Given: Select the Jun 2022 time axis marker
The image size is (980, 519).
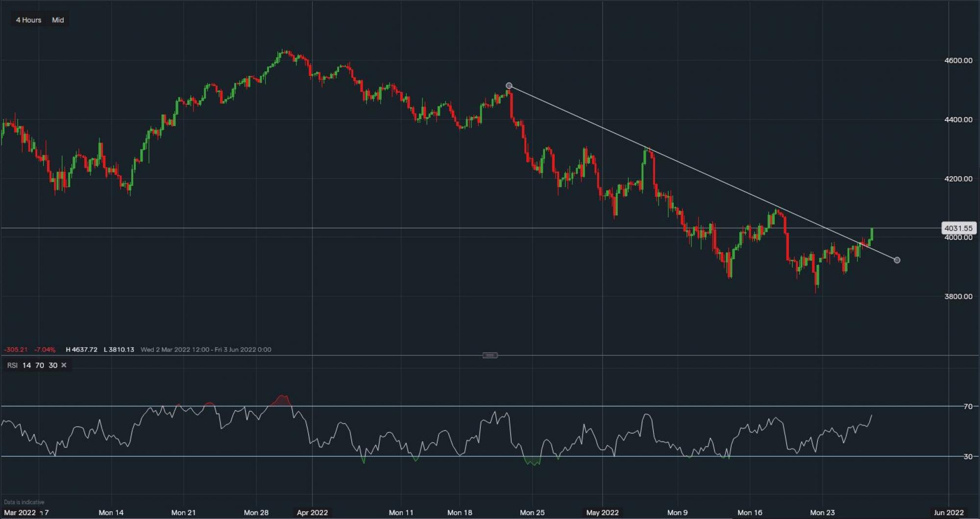Looking at the screenshot, I should tap(948, 512).
